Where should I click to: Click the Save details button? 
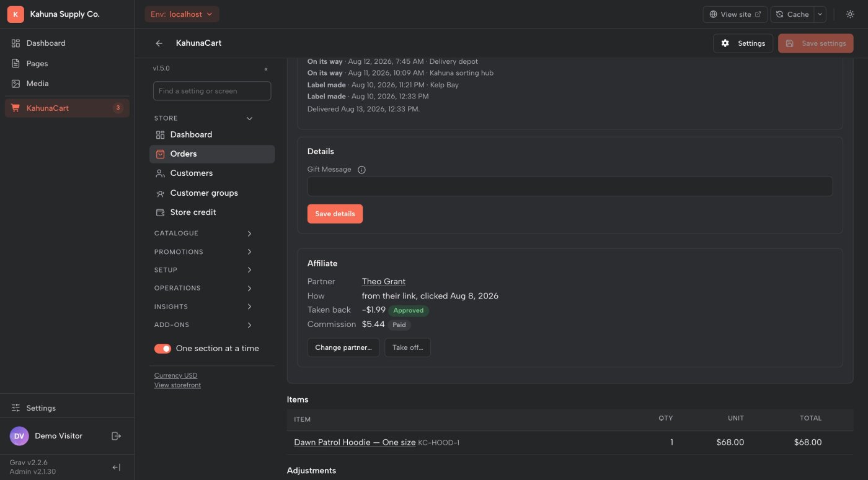point(335,214)
